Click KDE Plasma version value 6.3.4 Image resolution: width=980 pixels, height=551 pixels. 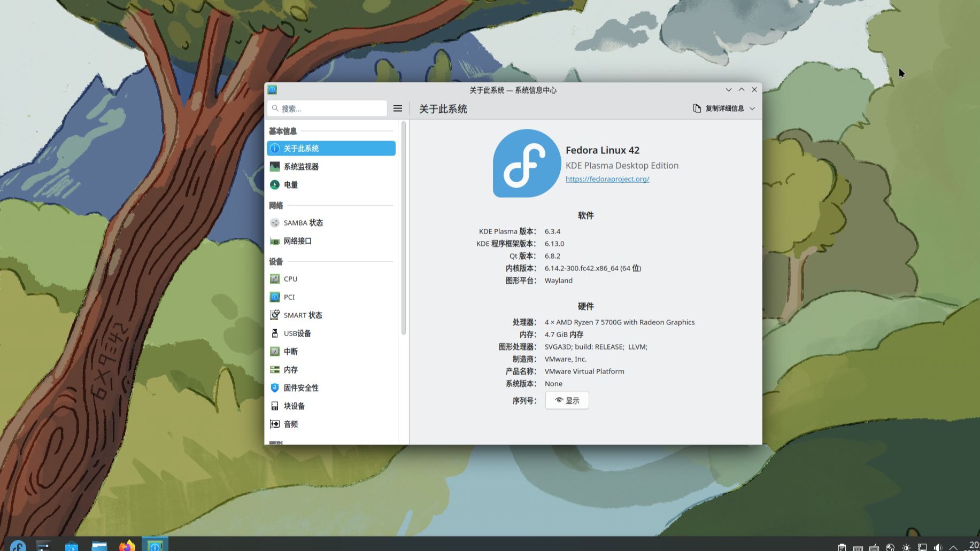tap(552, 231)
